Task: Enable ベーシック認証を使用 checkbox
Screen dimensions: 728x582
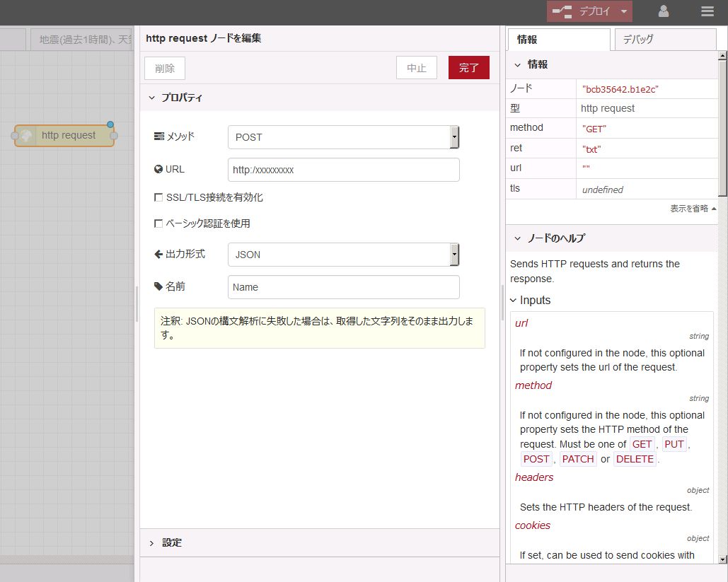Action: [x=158, y=223]
